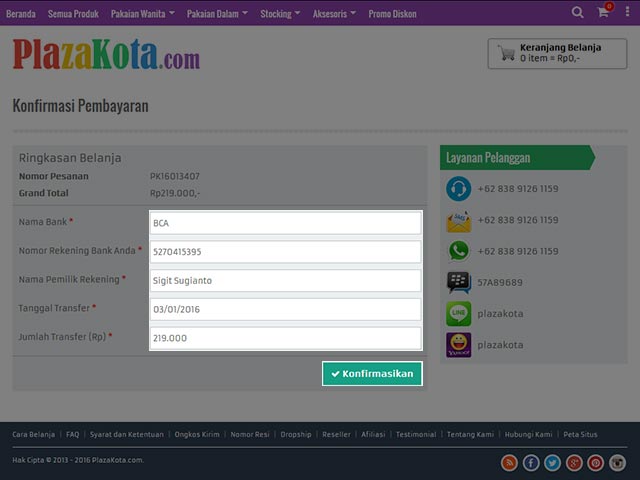Expand the Pakaian Wanita dropdown menu
Viewport: 640px width, 480px height.
[142, 14]
